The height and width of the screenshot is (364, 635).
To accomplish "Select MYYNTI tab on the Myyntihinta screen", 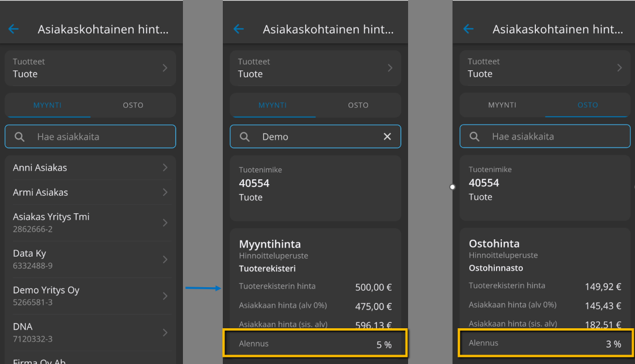I will click(x=273, y=106).
